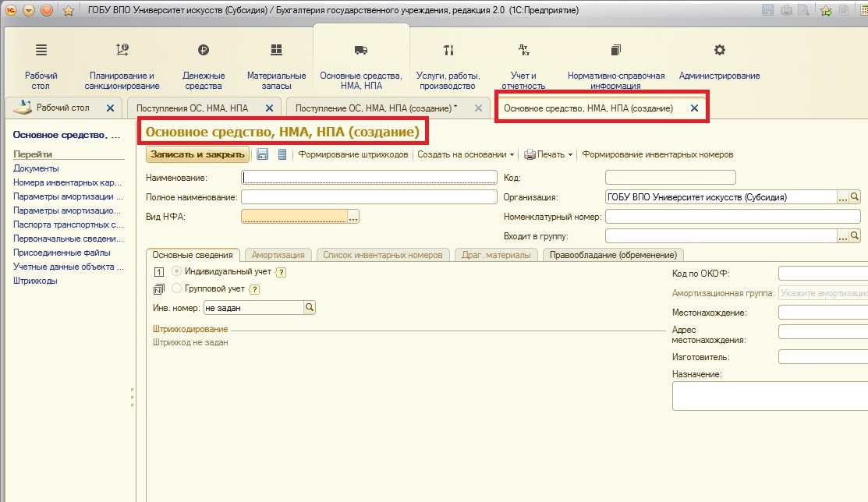Open the Рабочий стол section icon
Viewport: 868px width, 502px height.
coord(41,51)
